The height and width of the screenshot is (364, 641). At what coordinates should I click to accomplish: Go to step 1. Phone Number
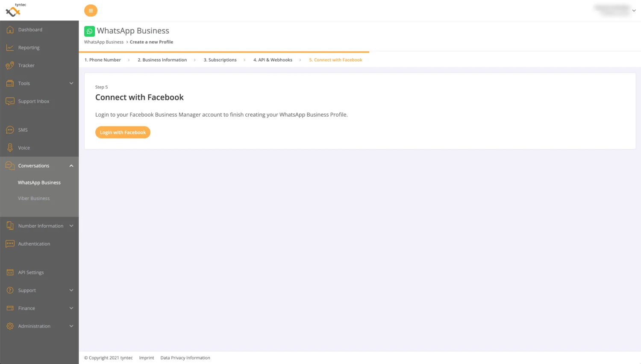pos(103,60)
